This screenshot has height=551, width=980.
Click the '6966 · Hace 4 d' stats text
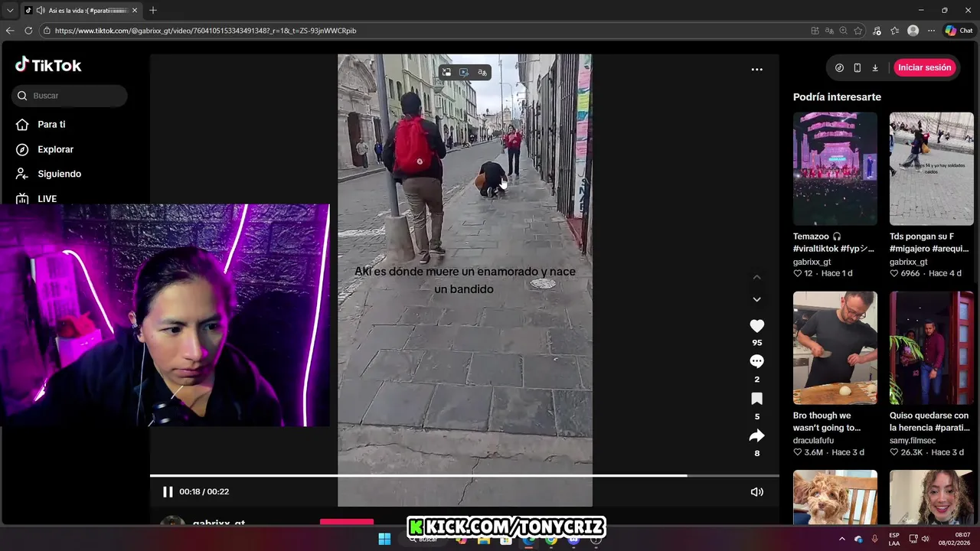coord(926,273)
